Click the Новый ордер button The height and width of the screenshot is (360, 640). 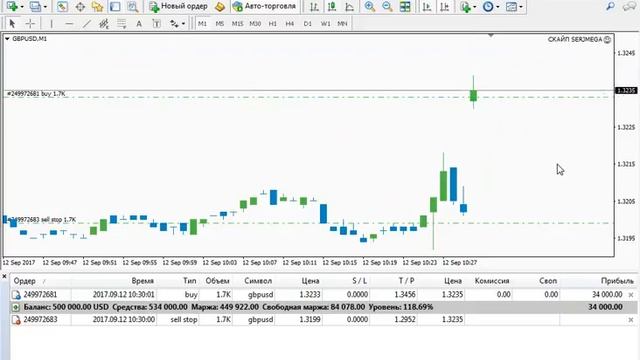pyautogui.click(x=178, y=7)
